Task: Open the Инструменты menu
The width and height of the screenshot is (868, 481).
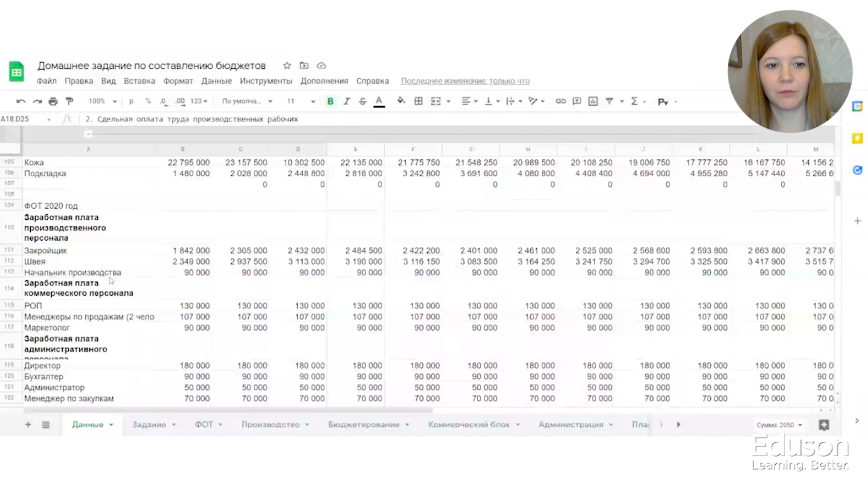Action: coord(266,81)
